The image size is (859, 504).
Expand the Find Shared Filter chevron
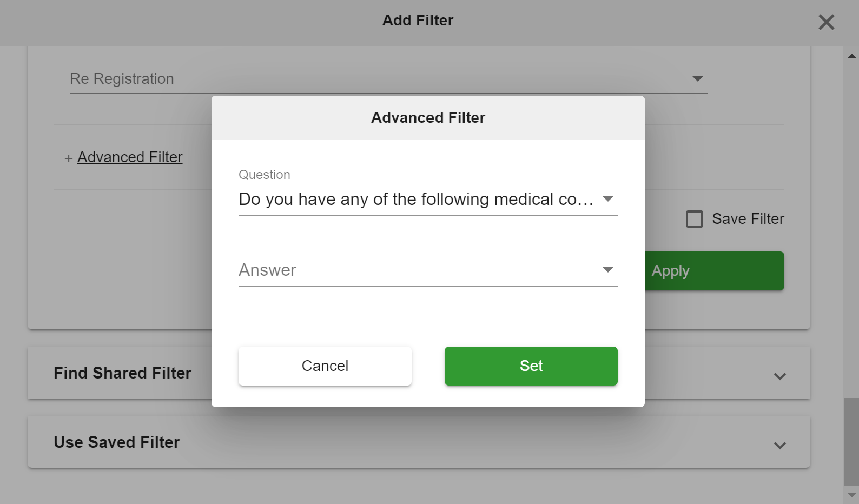tap(779, 376)
